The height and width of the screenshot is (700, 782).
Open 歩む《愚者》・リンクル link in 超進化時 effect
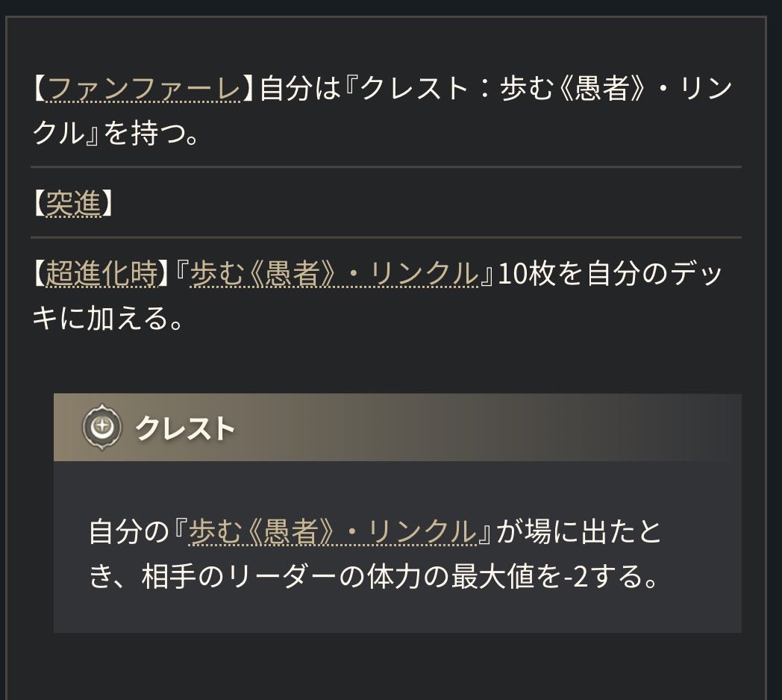pos(334,274)
